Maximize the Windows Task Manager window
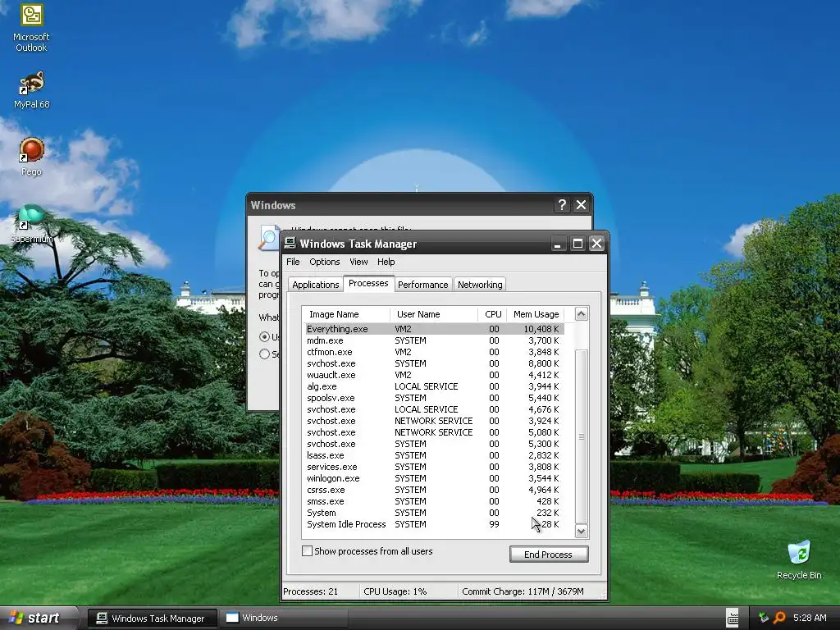The image size is (840, 630). pos(577,244)
